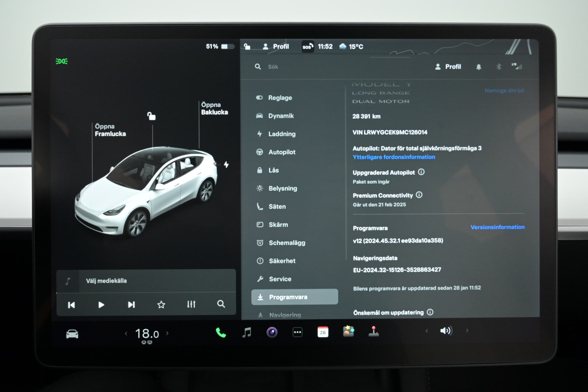The image size is (588, 392).
Task: Show info for Önskemål om uppdatering
Action: click(x=430, y=312)
